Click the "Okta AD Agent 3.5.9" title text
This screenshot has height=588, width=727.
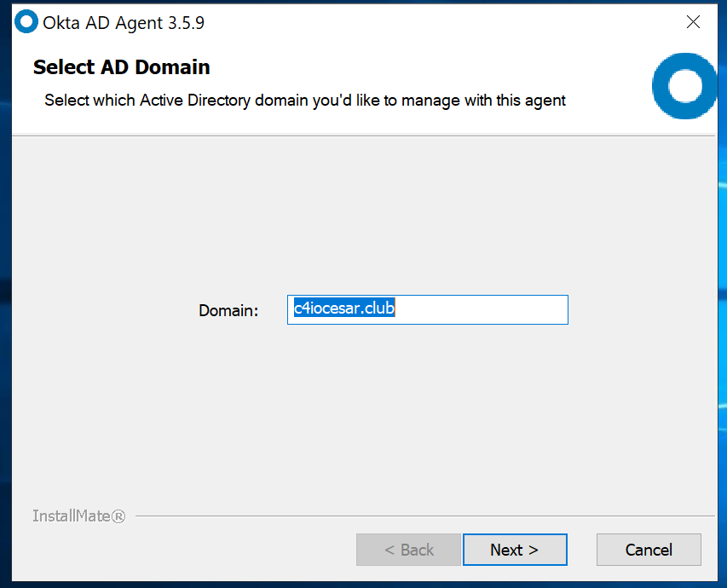(x=124, y=23)
